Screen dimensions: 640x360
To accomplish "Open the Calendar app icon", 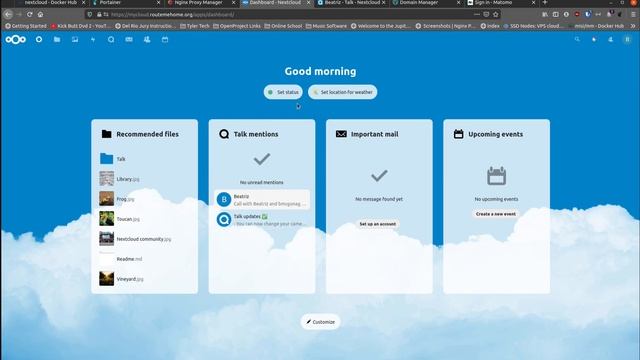I will click(x=165, y=40).
